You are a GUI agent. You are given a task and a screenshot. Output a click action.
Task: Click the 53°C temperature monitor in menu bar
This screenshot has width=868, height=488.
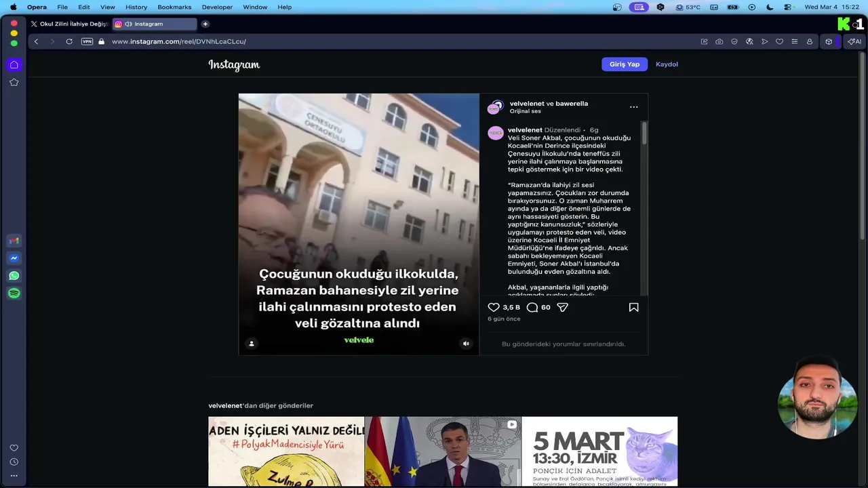(x=688, y=7)
